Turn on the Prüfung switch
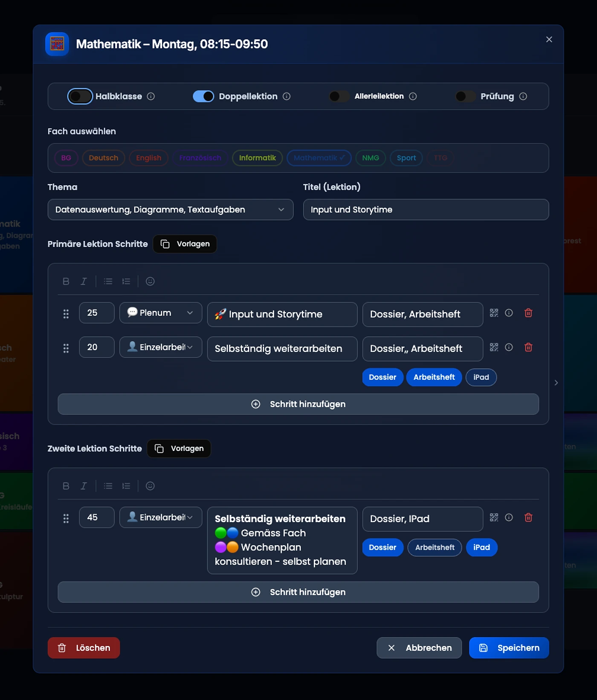The width and height of the screenshot is (597, 700). tap(465, 96)
